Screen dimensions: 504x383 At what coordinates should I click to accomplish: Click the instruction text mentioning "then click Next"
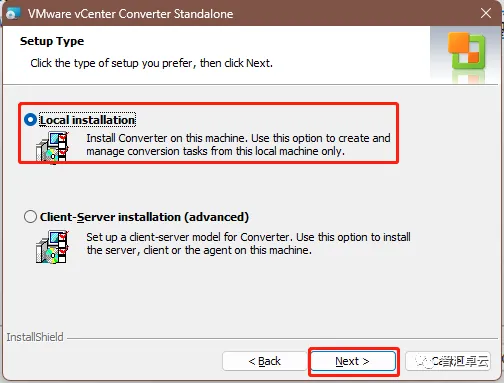pyautogui.click(x=152, y=63)
